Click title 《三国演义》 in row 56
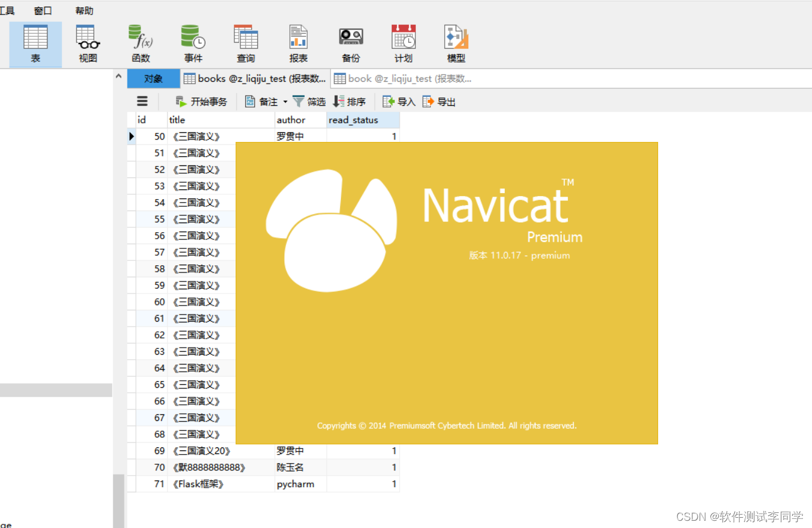The height and width of the screenshot is (528, 812). pyautogui.click(x=201, y=236)
